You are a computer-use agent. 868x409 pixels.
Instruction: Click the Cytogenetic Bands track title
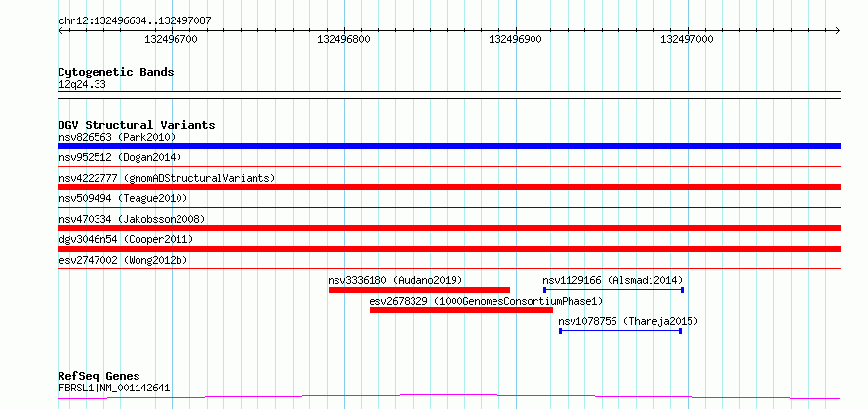[x=116, y=72]
